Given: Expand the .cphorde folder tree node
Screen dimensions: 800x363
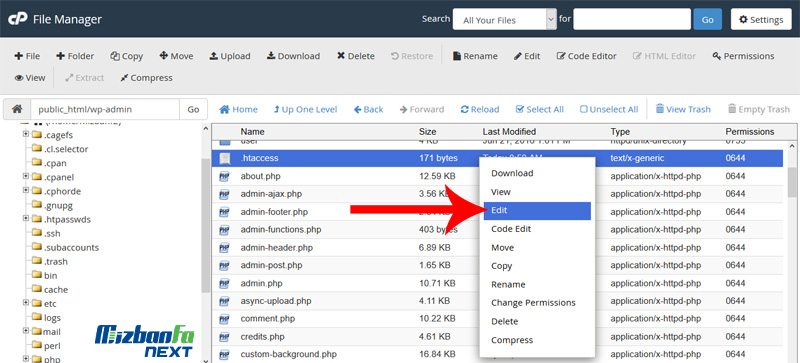Looking at the screenshot, I should [x=25, y=191].
